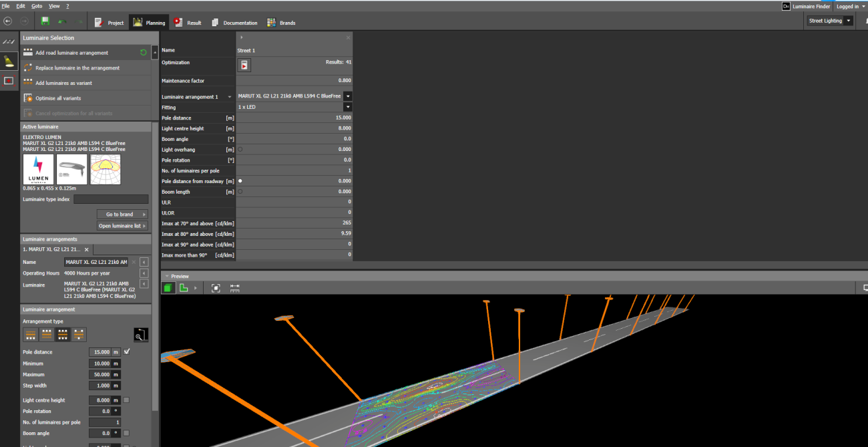Click the green undo arrow

click(x=63, y=22)
